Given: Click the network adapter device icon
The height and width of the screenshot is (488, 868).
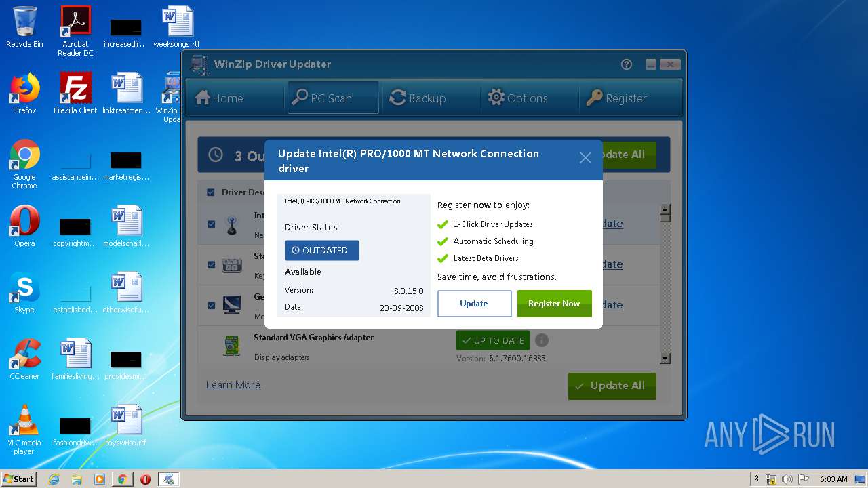Looking at the screenshot, I should coord(231,226).
